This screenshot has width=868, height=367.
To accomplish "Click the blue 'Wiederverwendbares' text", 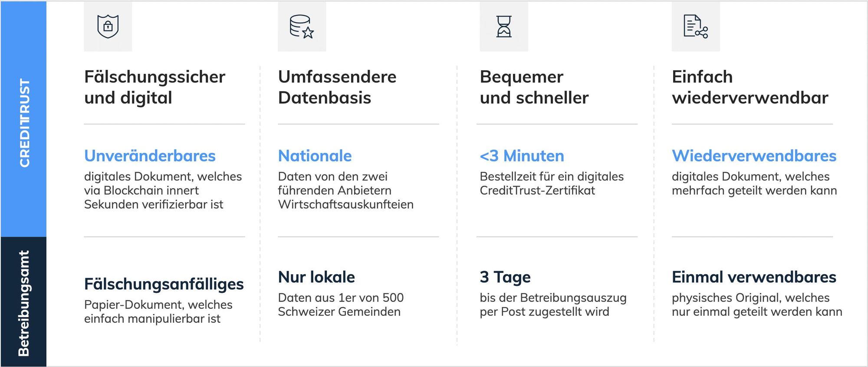I will pyautogui.click(x=754, y=156).
